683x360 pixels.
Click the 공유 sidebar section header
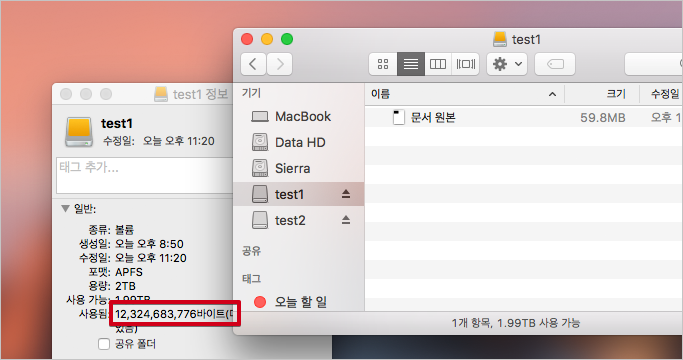(x=251, y=251)
